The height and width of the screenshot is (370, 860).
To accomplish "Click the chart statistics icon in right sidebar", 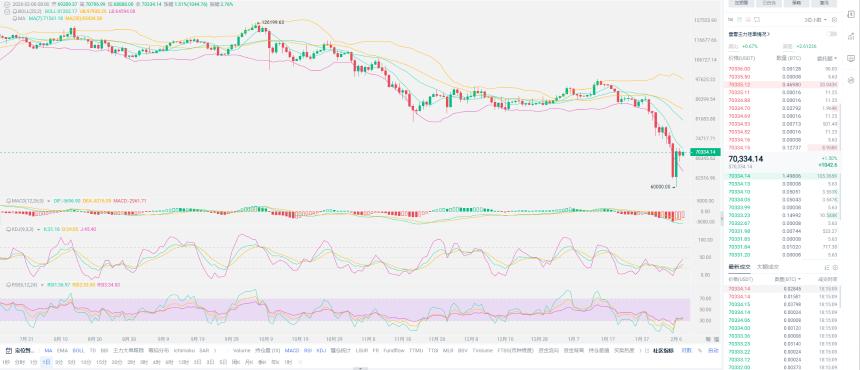I will (x=851, y=36).
